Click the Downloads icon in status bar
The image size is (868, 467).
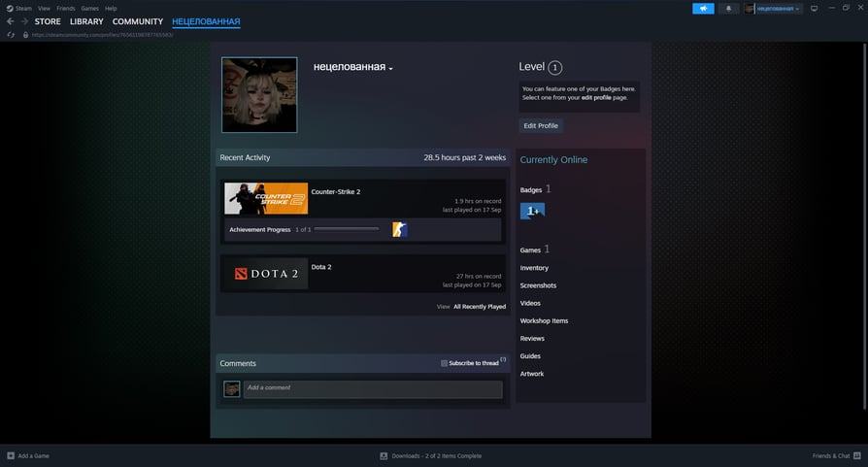click(x=384, y=456)
